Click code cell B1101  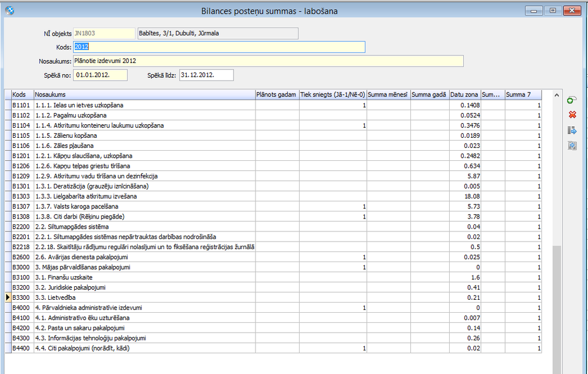coord(22,105)
